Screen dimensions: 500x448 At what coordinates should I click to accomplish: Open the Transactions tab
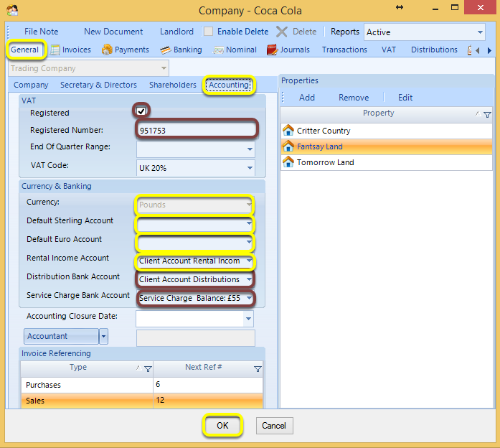(344, 50)
